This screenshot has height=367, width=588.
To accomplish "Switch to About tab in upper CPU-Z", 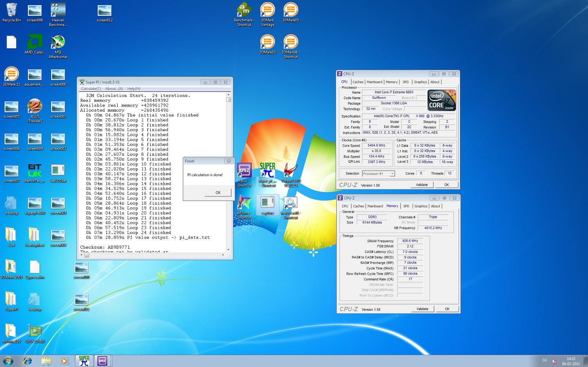I will (435, 82).
